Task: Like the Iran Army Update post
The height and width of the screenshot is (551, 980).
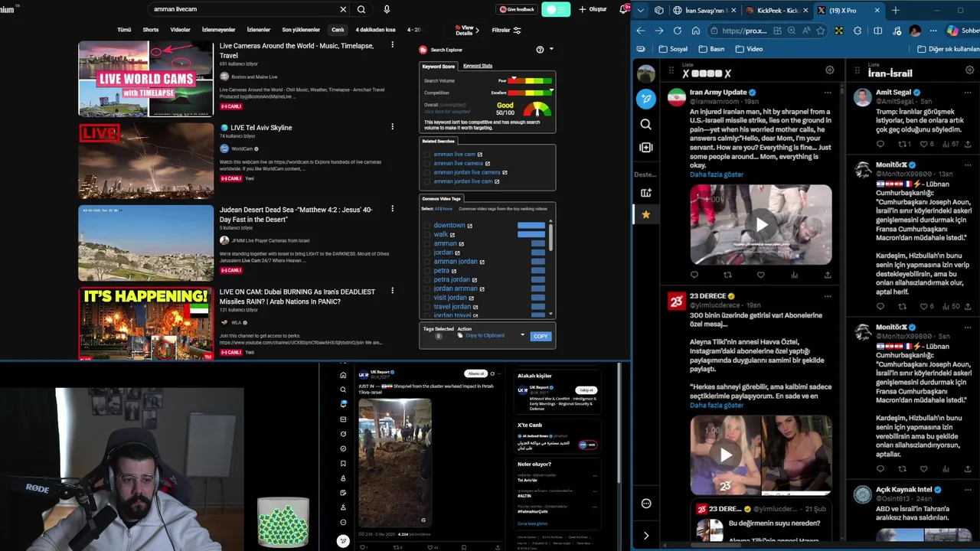Action: coord(760,275)
